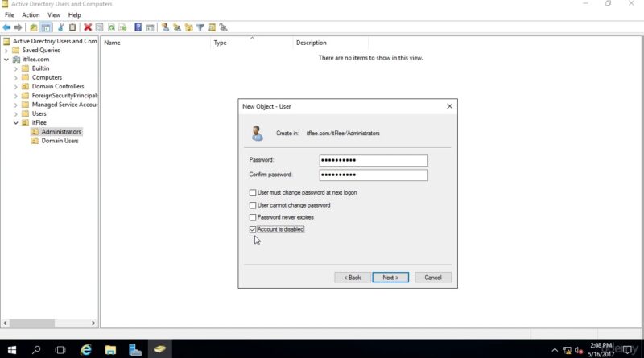This screenshot has height=358, width=644.
Task: Uncheck Account is disabled
Action: [x=253, y=229]
